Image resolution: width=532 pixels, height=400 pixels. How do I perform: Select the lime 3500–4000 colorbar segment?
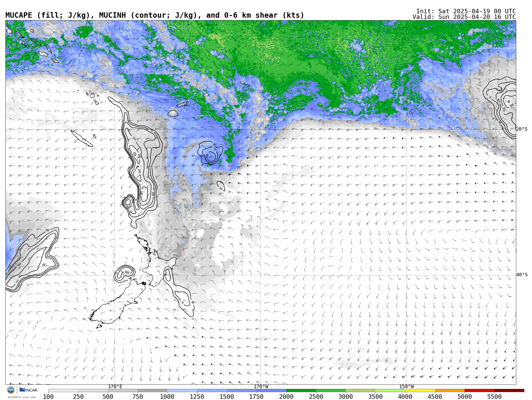(x=390, y=391)
